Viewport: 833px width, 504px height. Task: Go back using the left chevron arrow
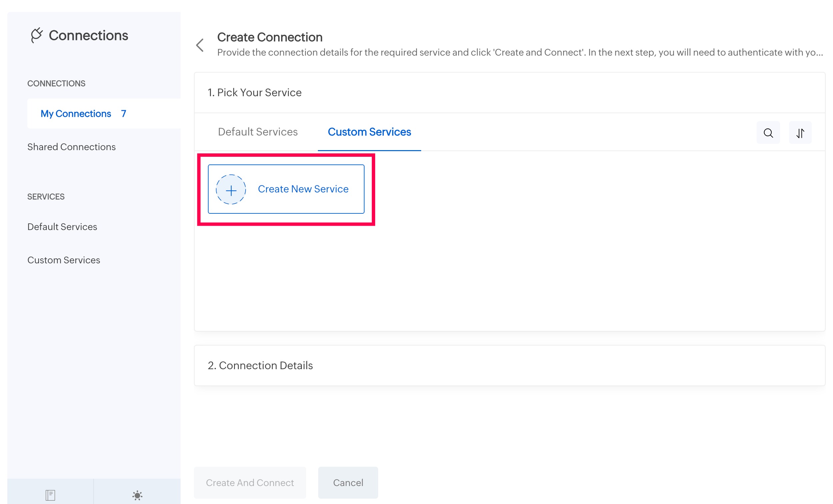200,45
